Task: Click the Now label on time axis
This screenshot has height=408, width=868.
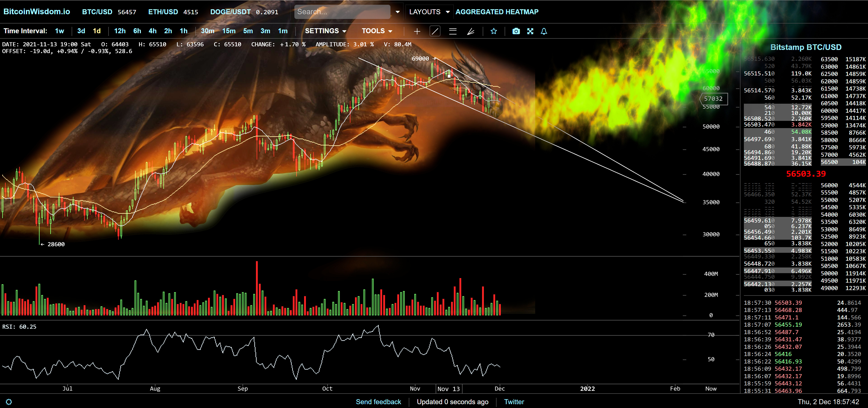Action: (711, 389)
